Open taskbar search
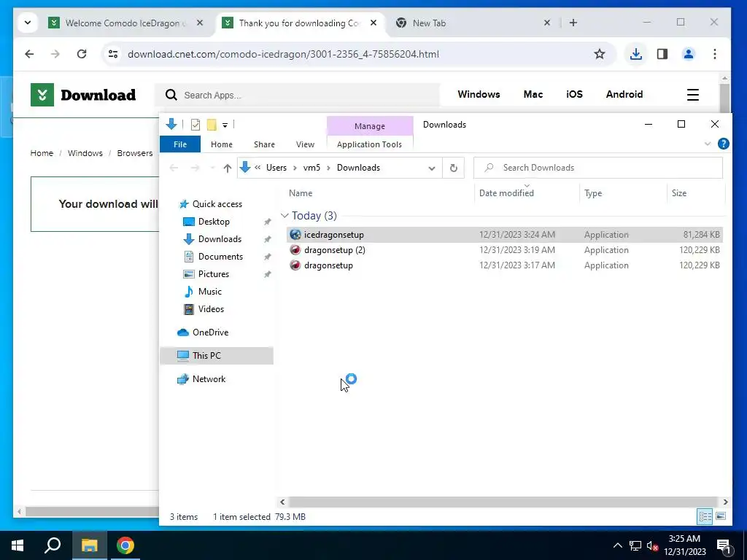This screenshot has height=560, width=747. click(53, 545)
